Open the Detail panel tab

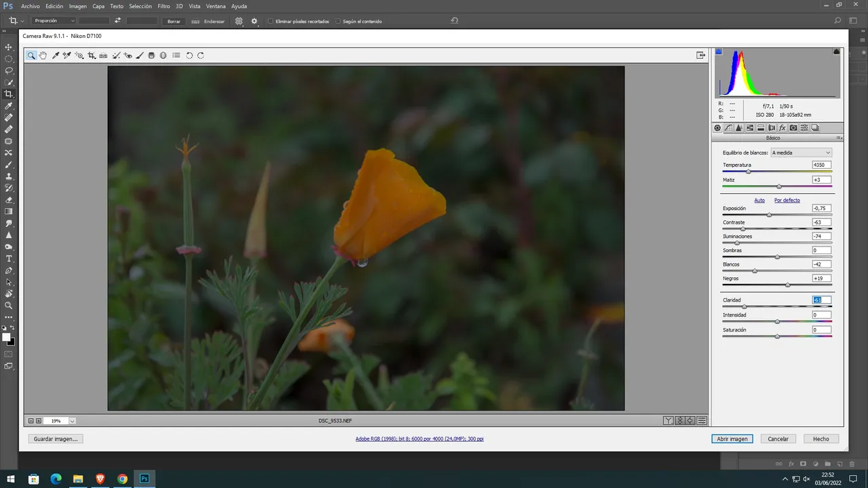coord(739,127)
